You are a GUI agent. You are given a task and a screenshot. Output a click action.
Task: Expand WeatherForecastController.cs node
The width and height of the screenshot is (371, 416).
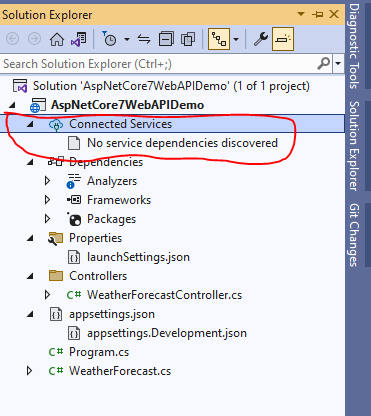click(x=47, y=295)
